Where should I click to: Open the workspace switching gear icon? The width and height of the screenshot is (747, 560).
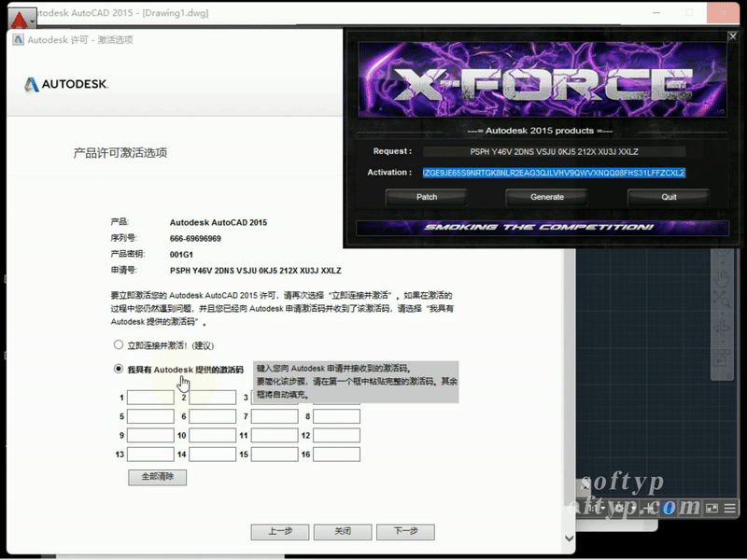pos(619,509)
